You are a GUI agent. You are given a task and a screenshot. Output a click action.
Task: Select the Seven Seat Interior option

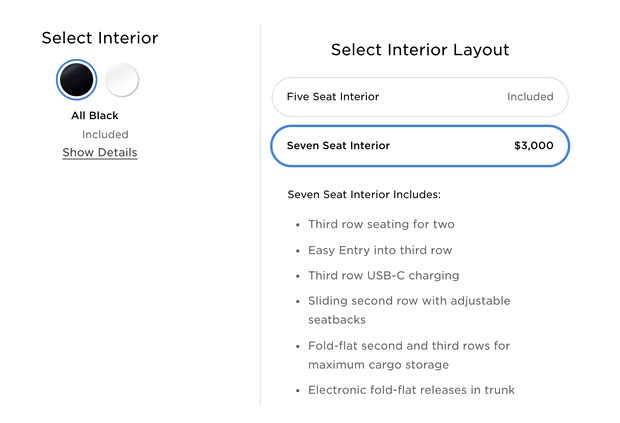[420, 145]
